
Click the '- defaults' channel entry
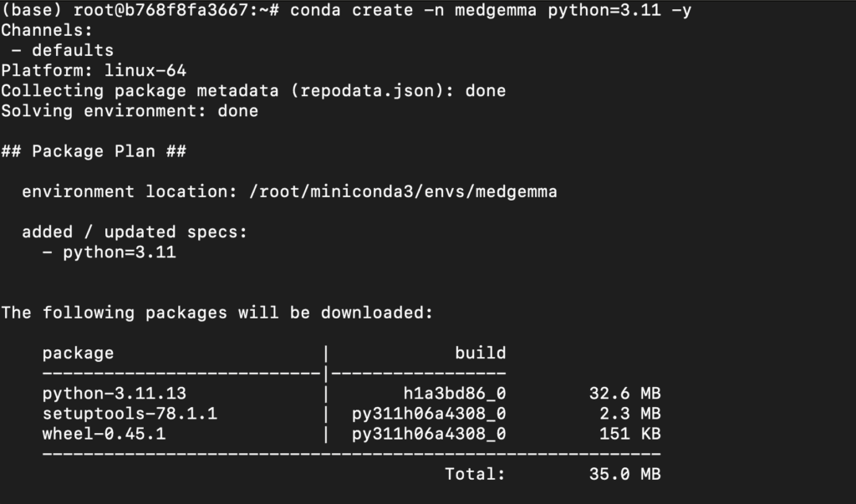tap(62, 50)
